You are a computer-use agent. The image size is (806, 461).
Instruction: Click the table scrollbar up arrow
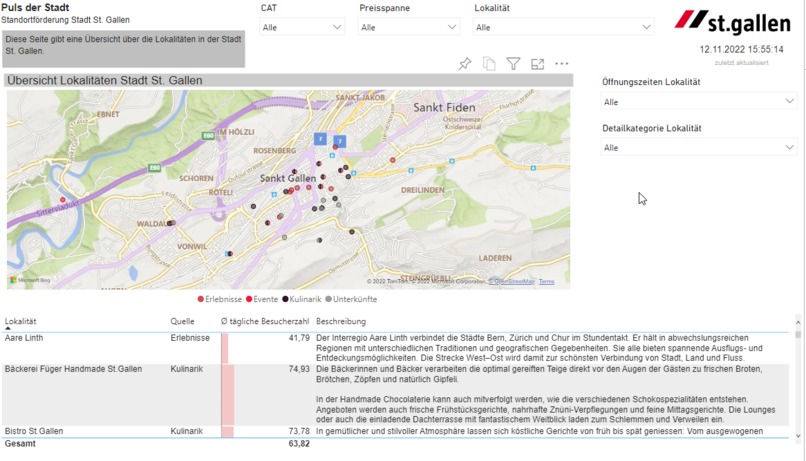pos(798,322)
